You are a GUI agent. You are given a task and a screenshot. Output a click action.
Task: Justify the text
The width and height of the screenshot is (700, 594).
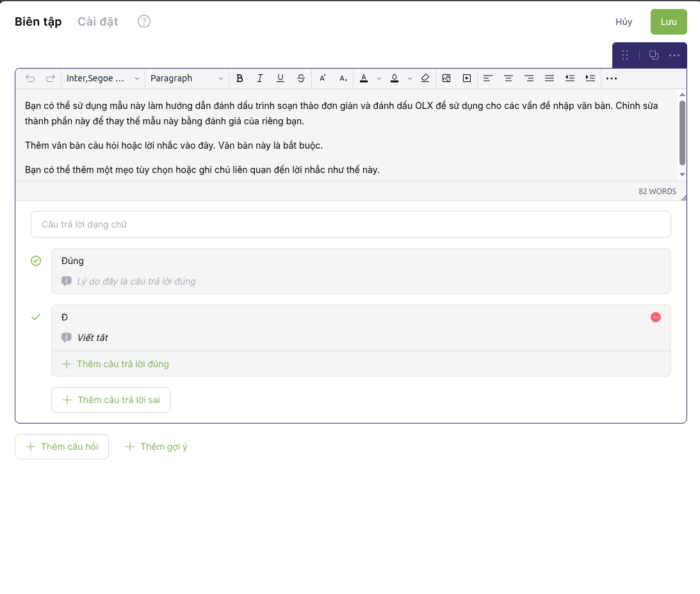coord(549,79)
